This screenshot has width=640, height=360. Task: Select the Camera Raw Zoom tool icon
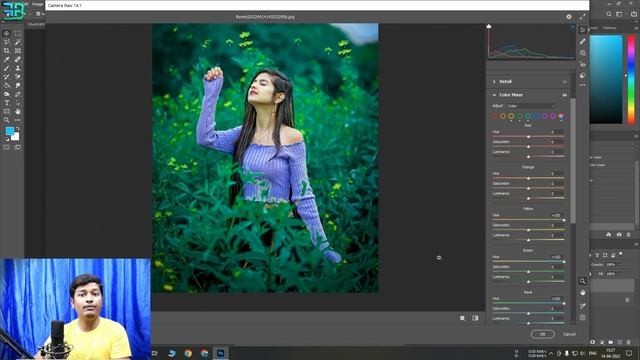click(x=582, y=281)
